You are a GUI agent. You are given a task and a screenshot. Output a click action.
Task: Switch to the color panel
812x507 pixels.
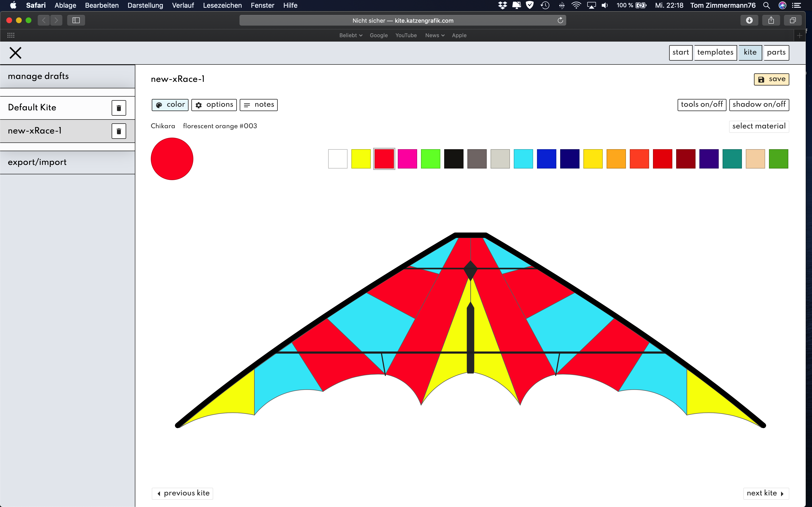click(x=170, y=105)
